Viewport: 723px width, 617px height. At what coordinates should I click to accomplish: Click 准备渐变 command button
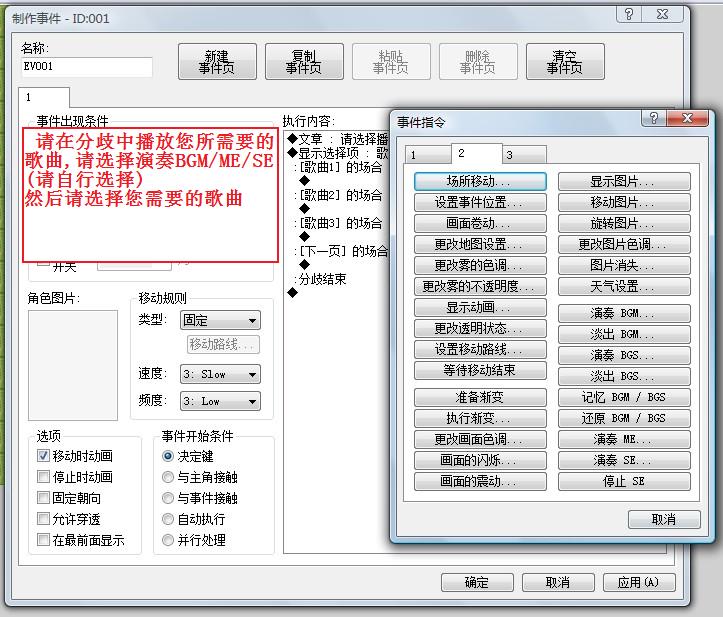480,397
